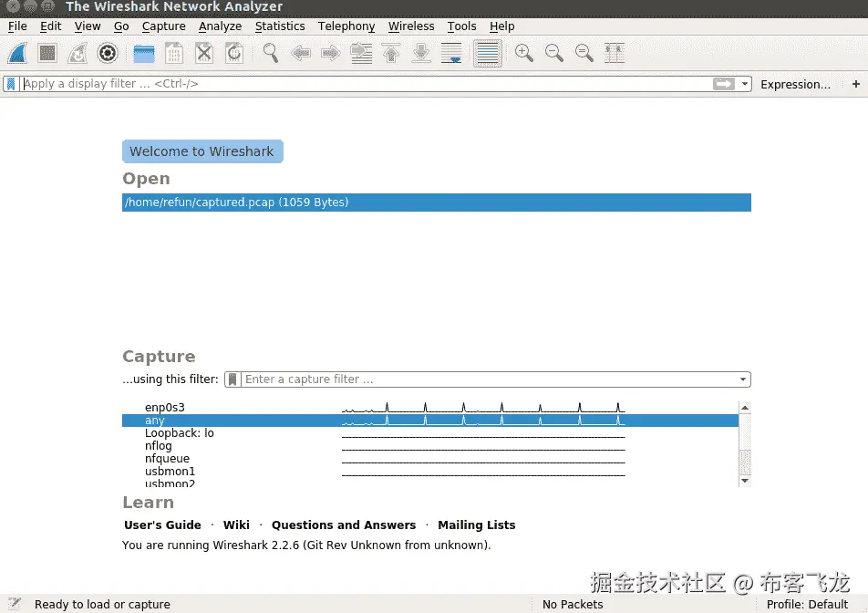Start capturing packets with shark fin icon

(x=17, y=53)
